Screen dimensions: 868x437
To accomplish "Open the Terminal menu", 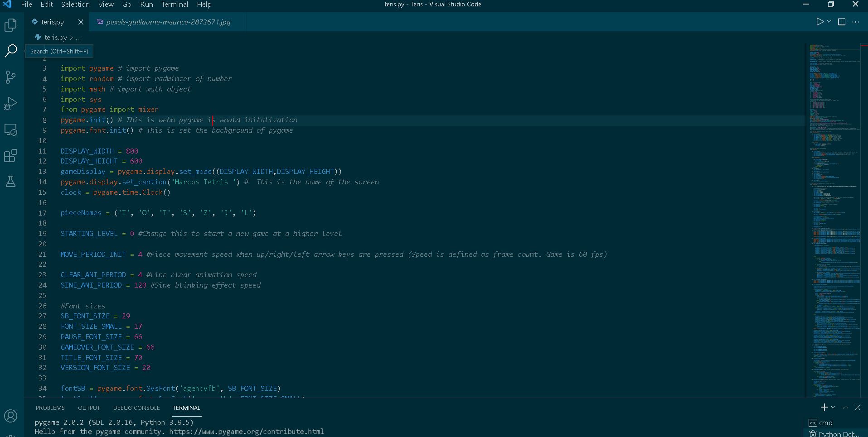I will coord(175,5).
